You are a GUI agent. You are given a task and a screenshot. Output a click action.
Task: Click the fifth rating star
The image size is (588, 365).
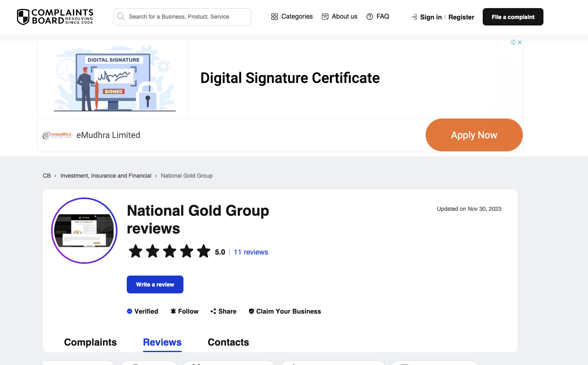pyautogui.click(x=204, y=251)
